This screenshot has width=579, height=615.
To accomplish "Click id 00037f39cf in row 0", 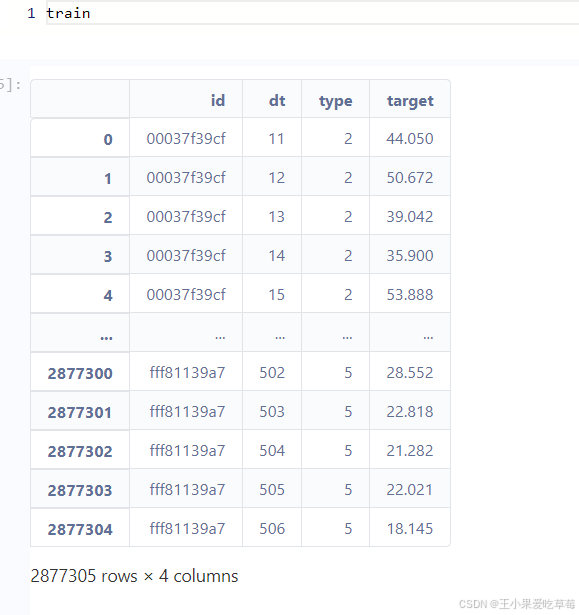I will (186, 138).
